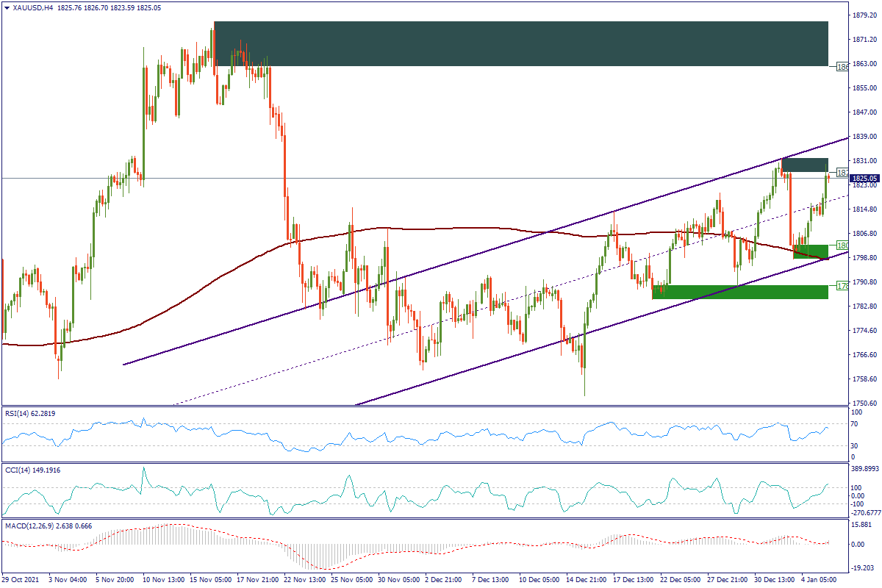Click the RSI 70 level scale label

tap(855, 425)
